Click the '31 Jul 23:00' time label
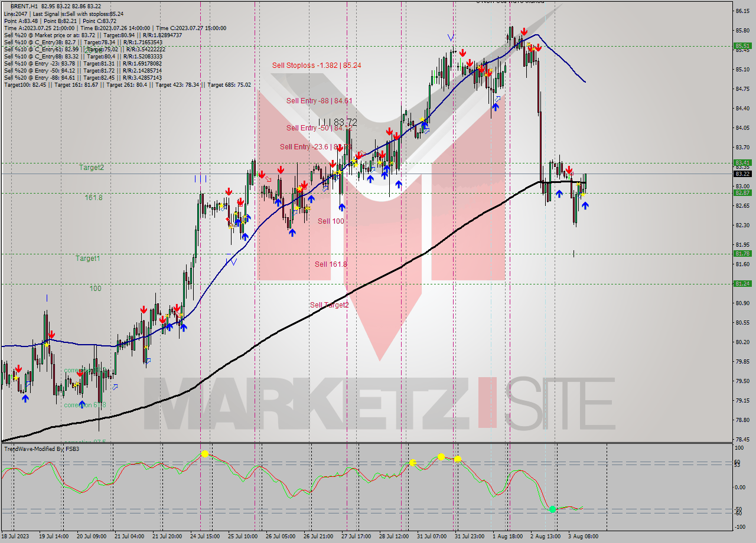 click(x=470, y=537)
